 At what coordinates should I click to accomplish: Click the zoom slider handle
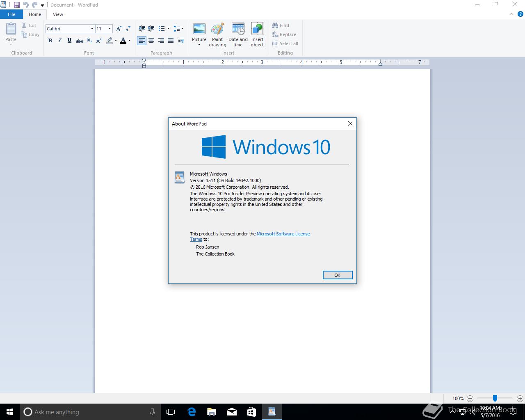coord(495,398)
